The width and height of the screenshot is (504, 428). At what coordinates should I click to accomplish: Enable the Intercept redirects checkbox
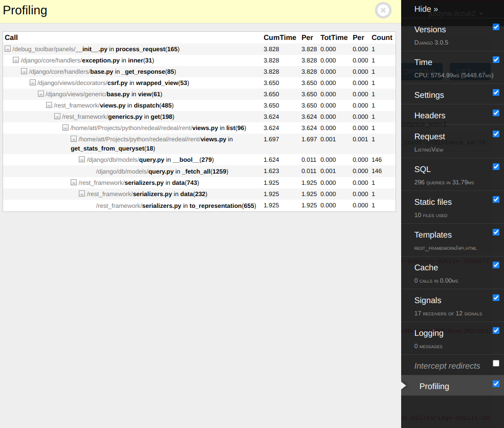495,363
